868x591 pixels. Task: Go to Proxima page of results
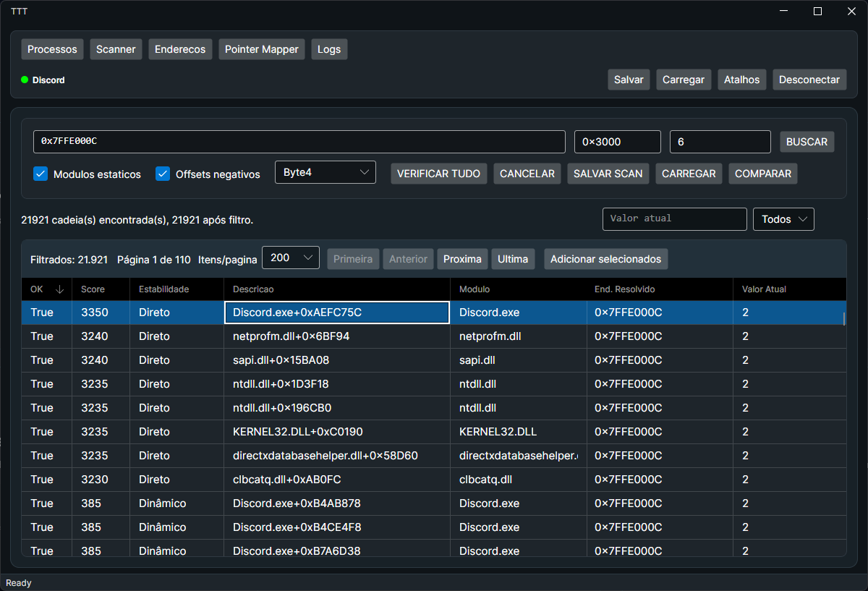click(462, 259)
